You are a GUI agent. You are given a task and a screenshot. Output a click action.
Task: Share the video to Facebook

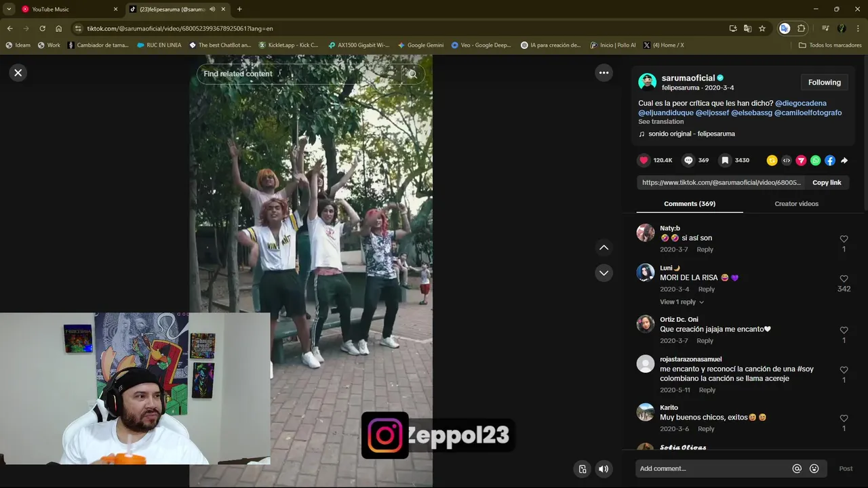coord(830,161)
